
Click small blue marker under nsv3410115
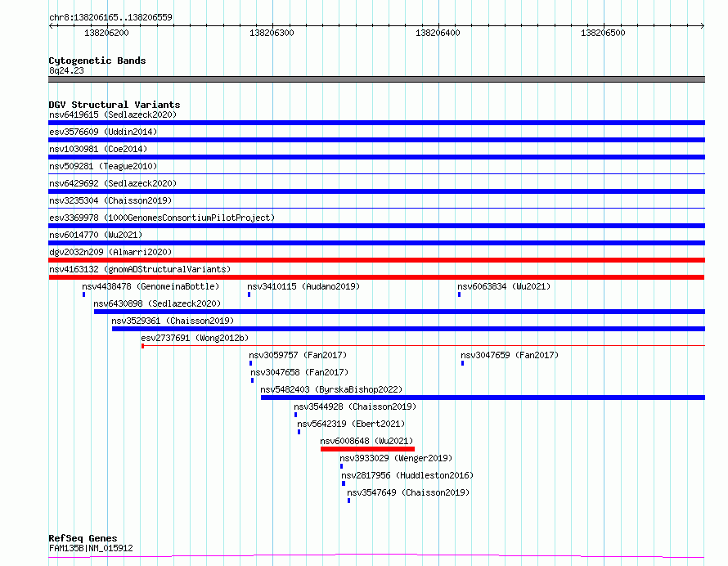(x=249, y=294)
